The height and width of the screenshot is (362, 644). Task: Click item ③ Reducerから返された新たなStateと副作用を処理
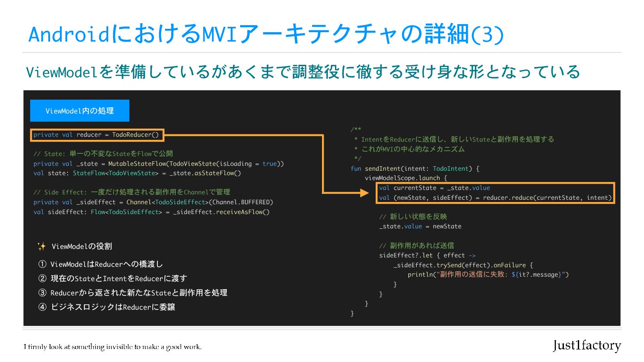(x=133, y=293)
